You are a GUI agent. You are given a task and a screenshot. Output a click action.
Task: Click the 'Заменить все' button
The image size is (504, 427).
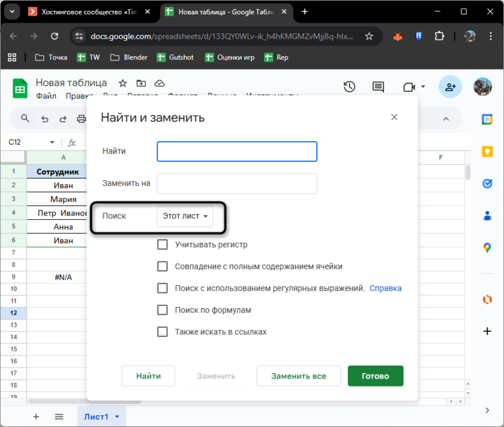pos(298,376)
